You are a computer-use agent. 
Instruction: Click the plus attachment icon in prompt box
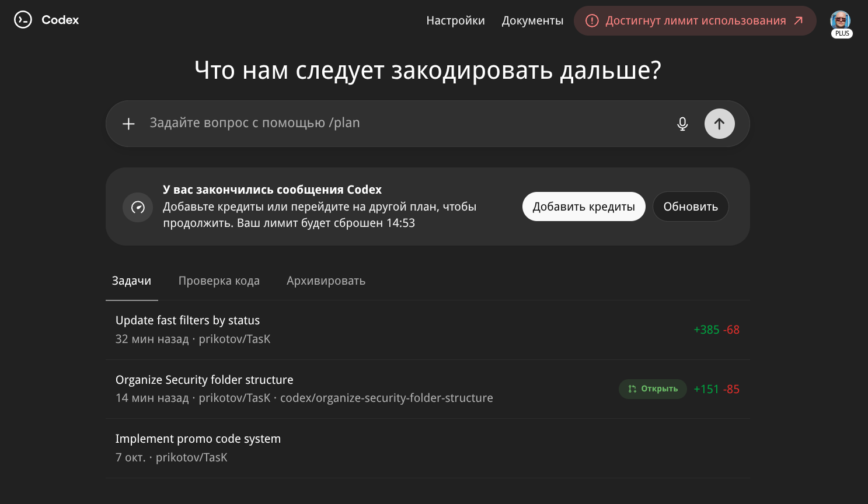pyautogui.click(x=128, y=124)
